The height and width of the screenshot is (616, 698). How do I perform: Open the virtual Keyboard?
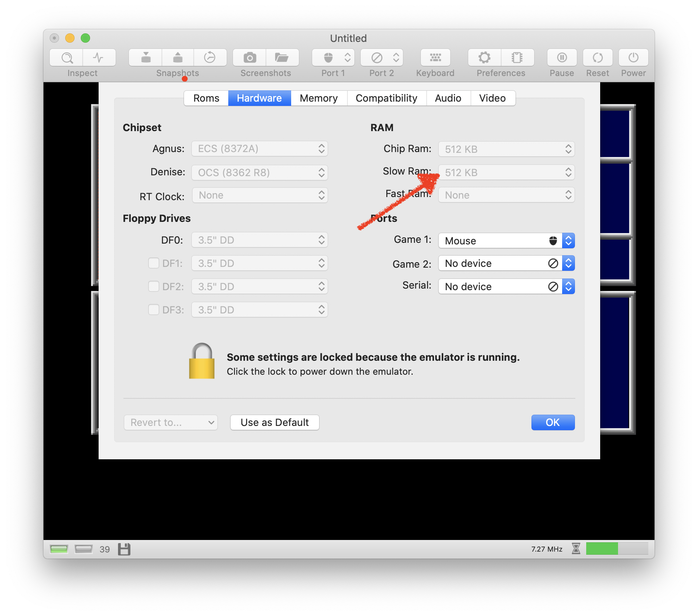pos(435,58)
